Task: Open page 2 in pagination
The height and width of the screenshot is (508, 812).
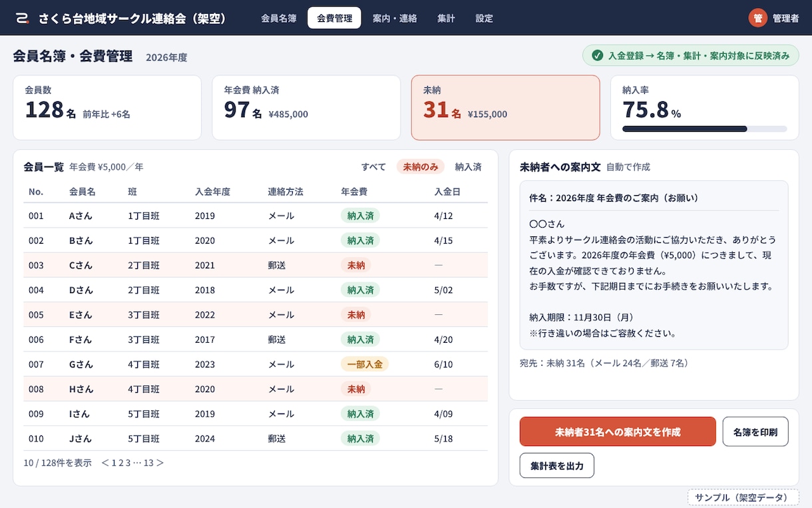Action: [121, 463]
